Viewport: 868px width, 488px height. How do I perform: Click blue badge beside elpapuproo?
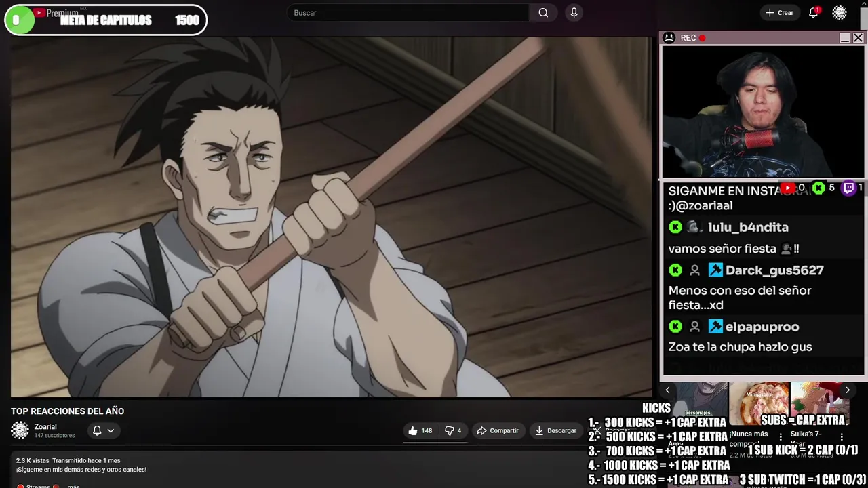point(715,327)
